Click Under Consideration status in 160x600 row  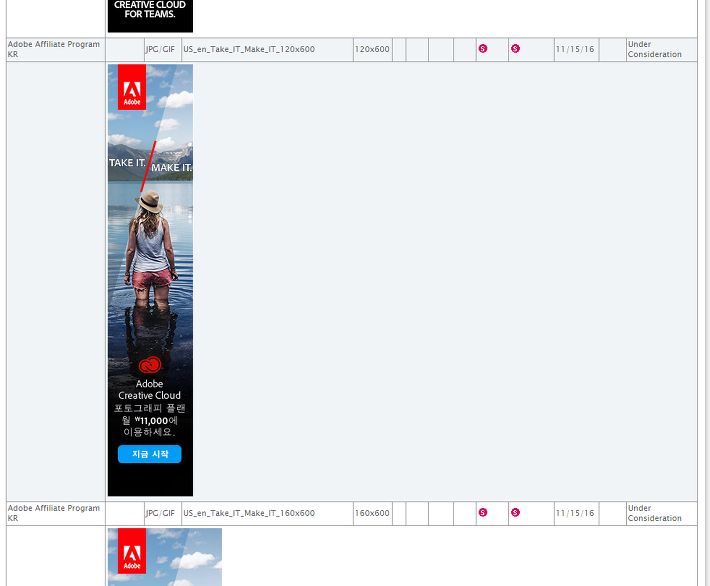point(655,513)
